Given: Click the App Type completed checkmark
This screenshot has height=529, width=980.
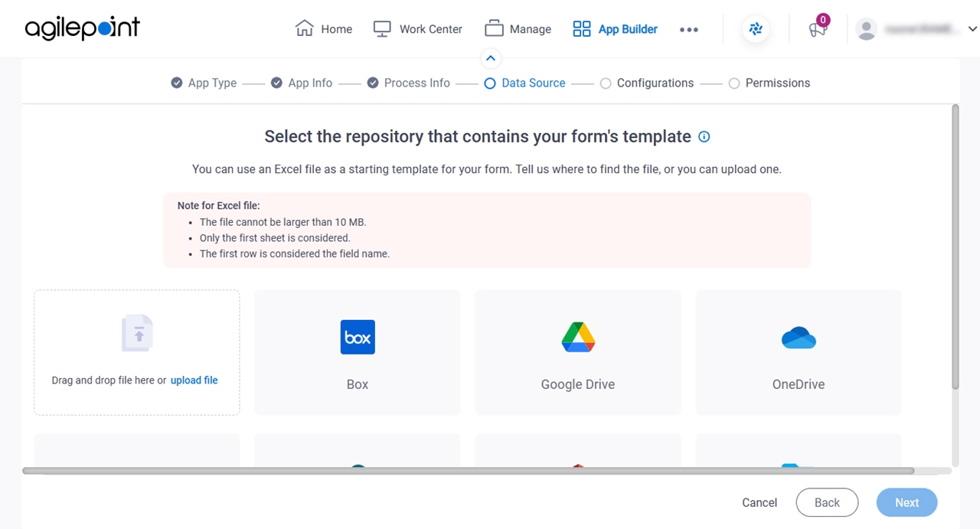Looking at the screenshot, I should click(176, 83).
